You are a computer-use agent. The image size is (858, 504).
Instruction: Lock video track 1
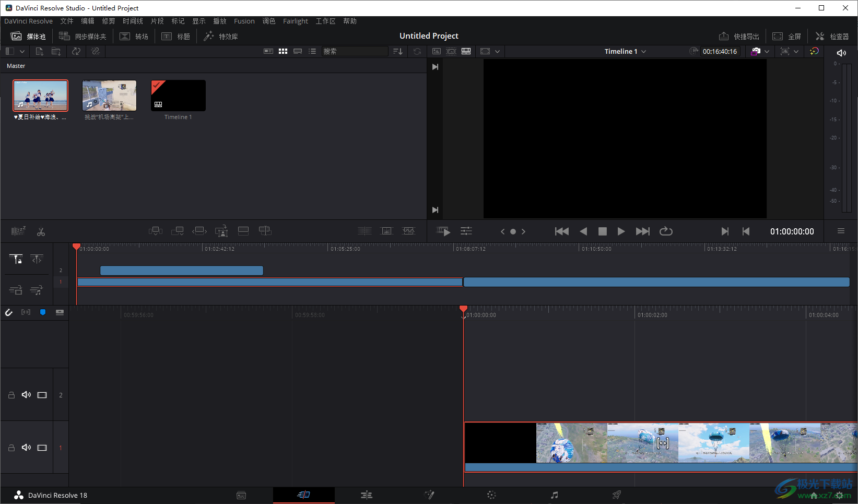click(11, 448)
